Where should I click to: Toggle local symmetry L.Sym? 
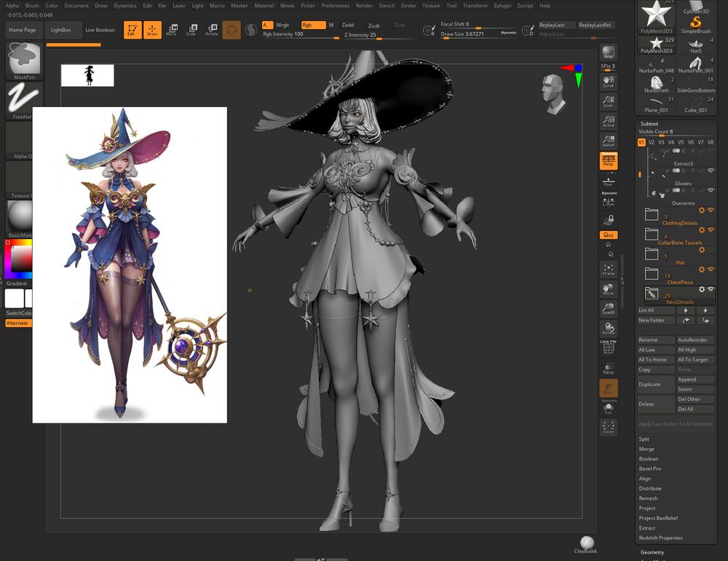pyautogui.click(x=608, y=200)
